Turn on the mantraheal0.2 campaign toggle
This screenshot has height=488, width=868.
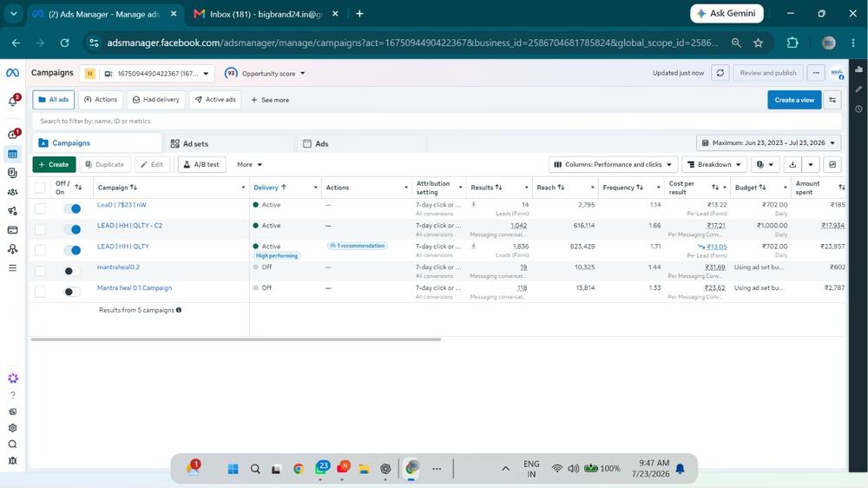[72, 271]
